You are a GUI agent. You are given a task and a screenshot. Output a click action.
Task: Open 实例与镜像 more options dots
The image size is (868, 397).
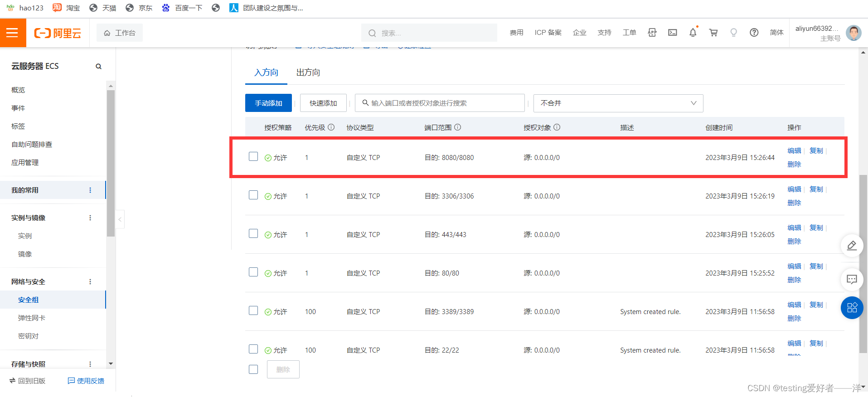click(90, 218)
